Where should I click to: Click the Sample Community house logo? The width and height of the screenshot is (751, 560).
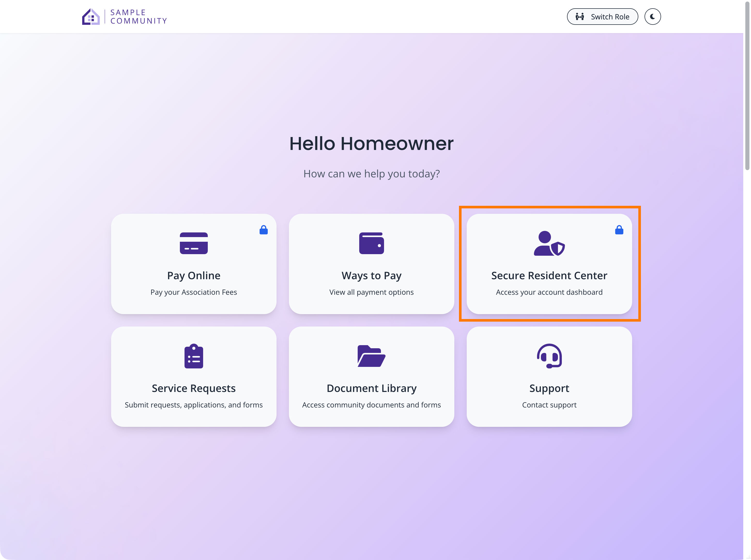pyautogui.click(x=91, y=17)
